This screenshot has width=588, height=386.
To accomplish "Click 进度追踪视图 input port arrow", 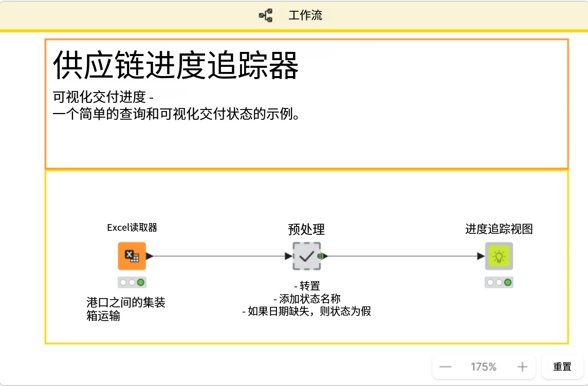I will 481,256.
